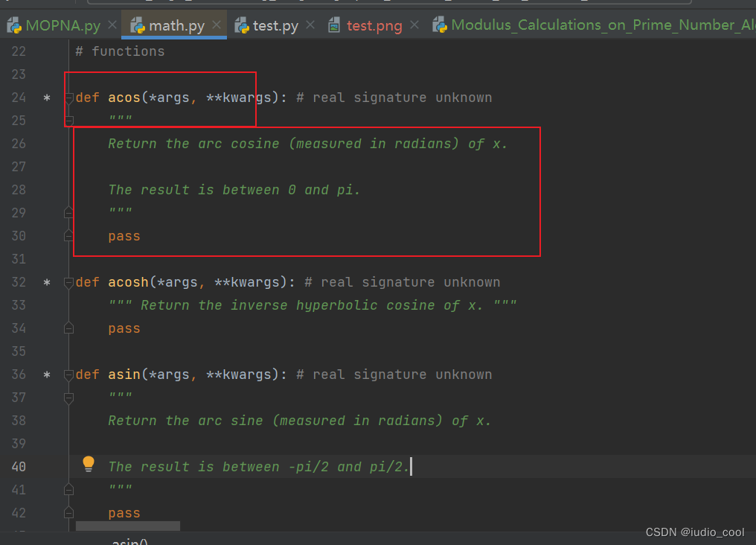This screenshot has width=756, height=545.
Task: Click the 'Return the arc sine' docstring line
Action: tap(299, 421)
